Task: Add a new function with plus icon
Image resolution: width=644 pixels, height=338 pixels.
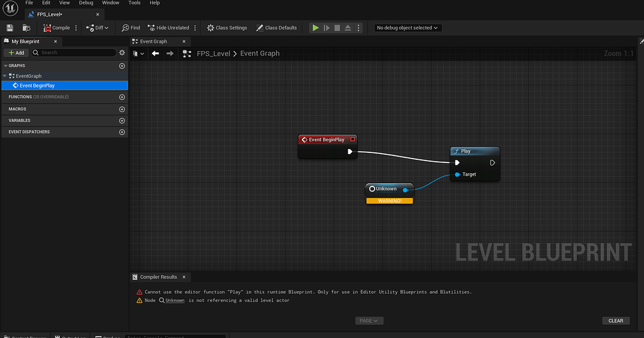Action: click(122, 97)
